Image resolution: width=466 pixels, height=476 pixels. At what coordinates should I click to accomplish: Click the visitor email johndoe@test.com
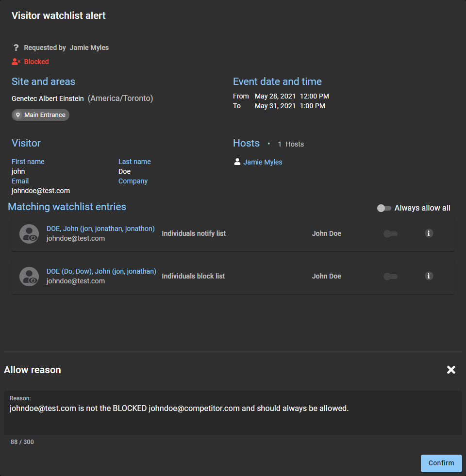pos(41,191)
